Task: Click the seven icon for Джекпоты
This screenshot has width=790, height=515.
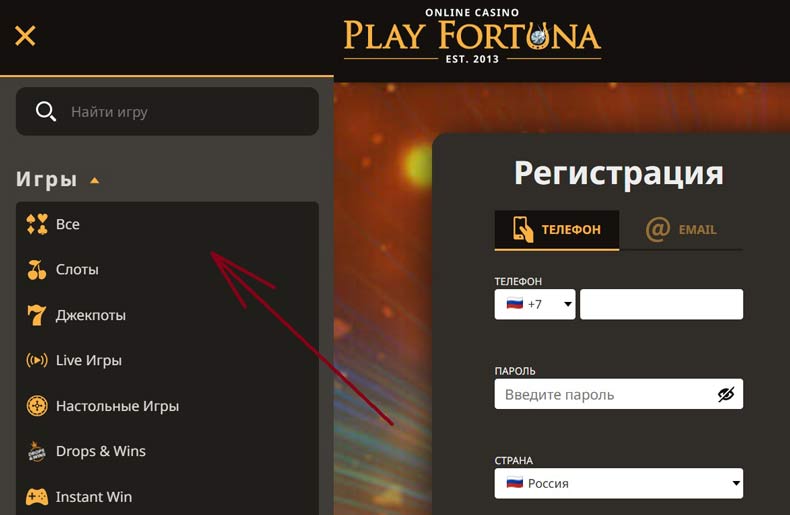Action: coord(37,315)
